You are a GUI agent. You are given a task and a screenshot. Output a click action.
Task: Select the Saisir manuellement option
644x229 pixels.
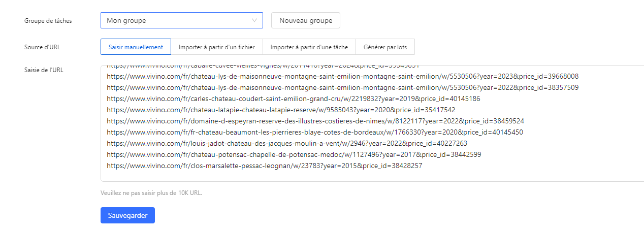pyautogui.click(x=136, y=47)
